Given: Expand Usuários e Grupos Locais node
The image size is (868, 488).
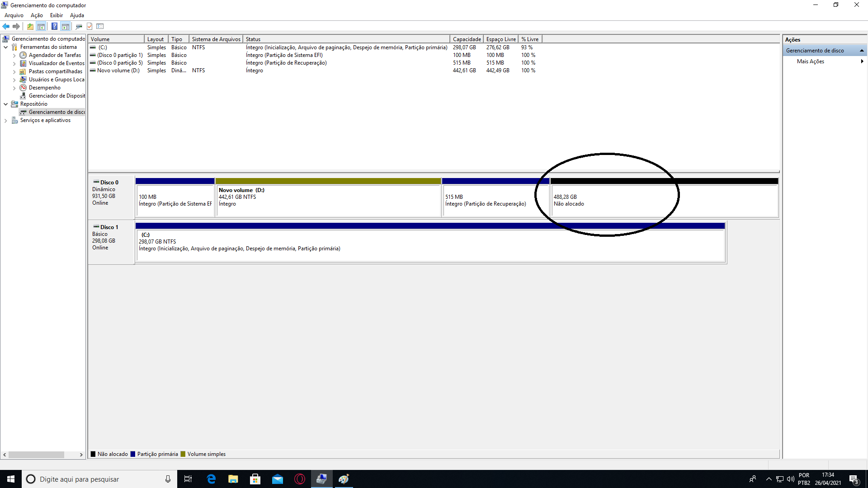Looking at the screenshot, I should [x=14, y=80].
